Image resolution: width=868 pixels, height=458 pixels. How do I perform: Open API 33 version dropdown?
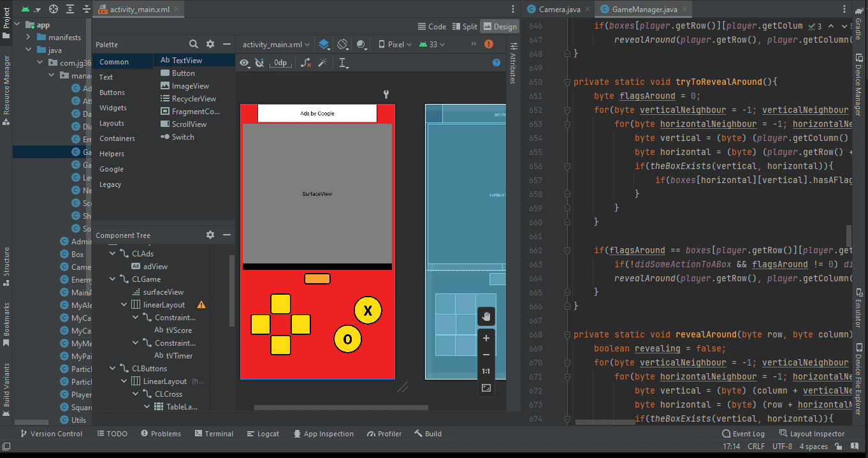(x=432, y=45)
